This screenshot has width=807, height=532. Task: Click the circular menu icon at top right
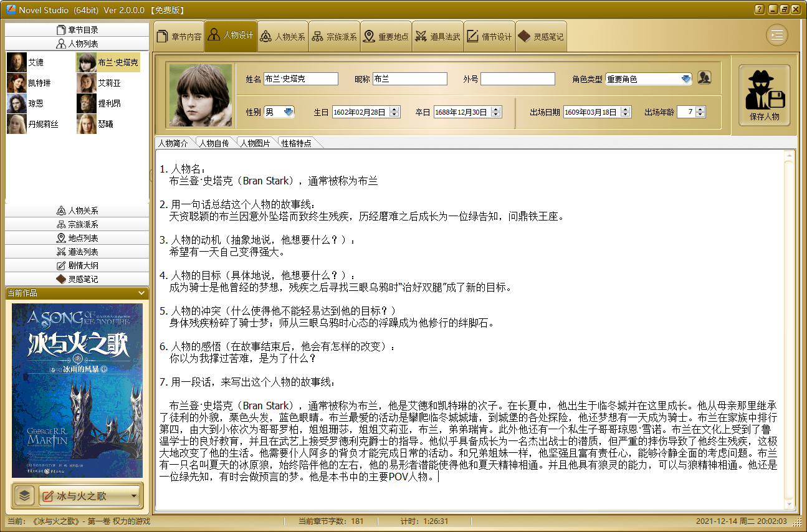(x=776, y=35)
